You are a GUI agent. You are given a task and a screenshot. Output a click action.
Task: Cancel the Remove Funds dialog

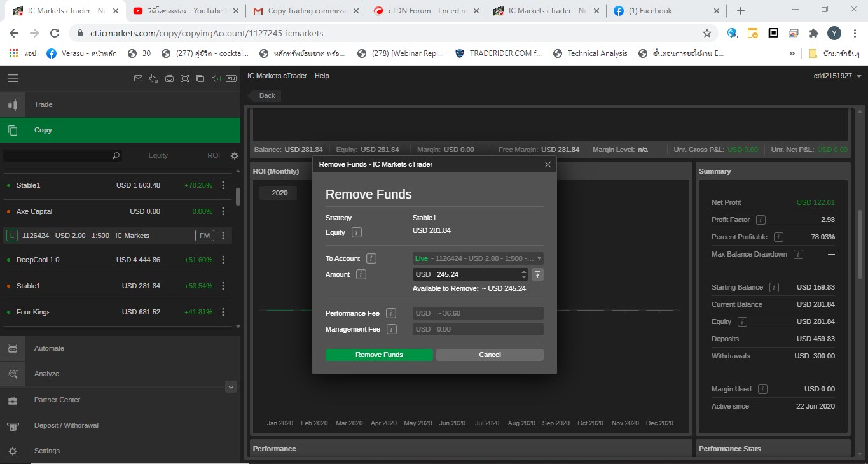pos(490,355)
